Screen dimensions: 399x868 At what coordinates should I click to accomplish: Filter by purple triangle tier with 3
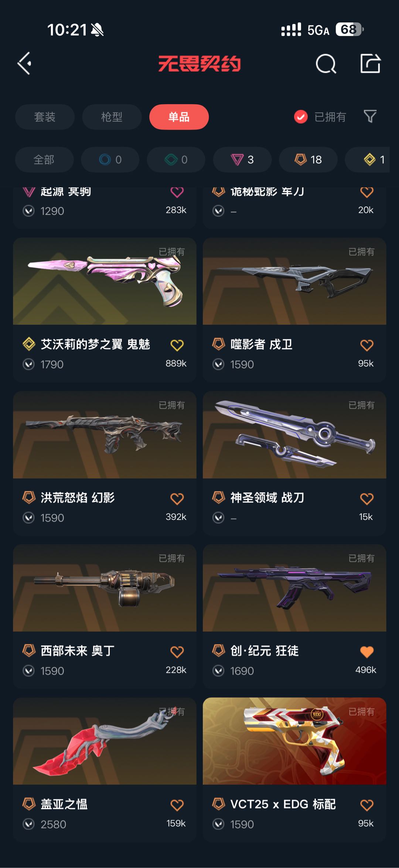click(x=242, y=159)
